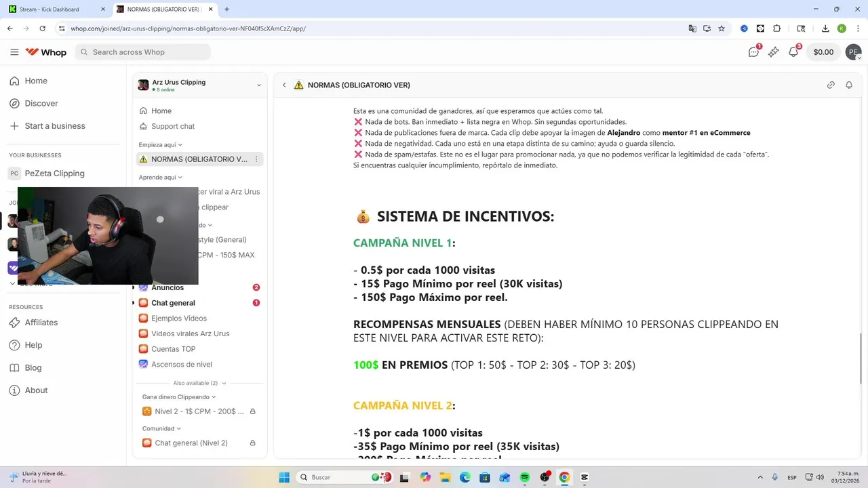
Task: Open locked Nivel 2 - 1$ CPM channel
Action: [x=199, y=411]
